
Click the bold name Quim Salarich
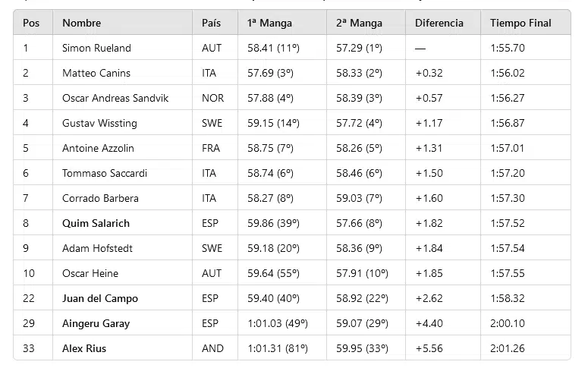point(96,223)
